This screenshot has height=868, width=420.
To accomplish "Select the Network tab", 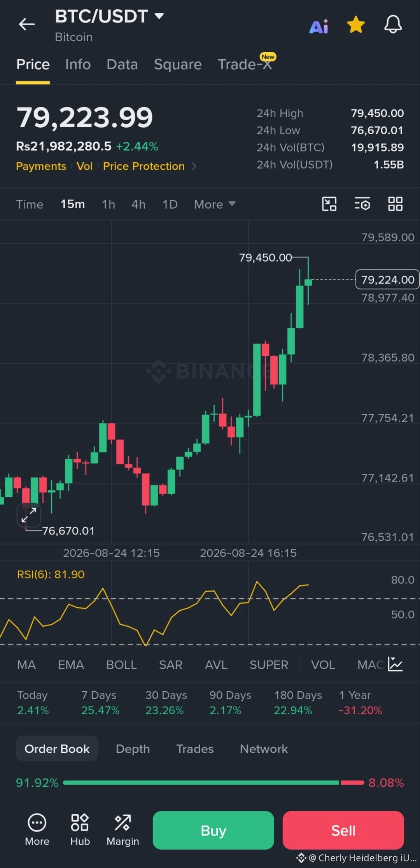I will tap(264, 749).
